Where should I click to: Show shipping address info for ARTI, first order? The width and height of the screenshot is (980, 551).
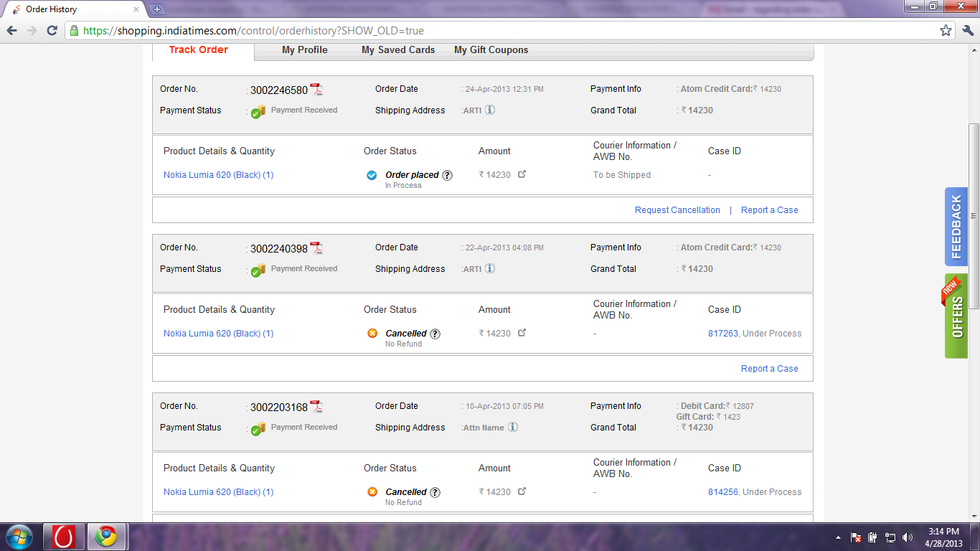pos(490,110)
